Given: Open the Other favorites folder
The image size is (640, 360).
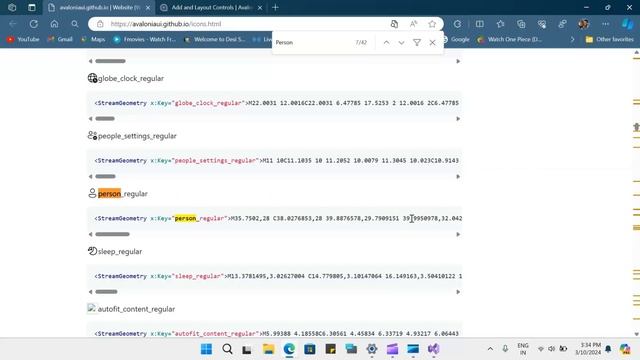Looking at the screenshot, I should pos(610,39).
